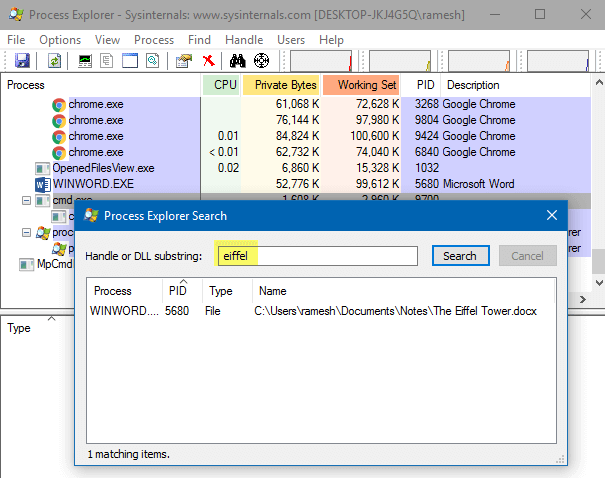Click the Handle or DLL substring field
This screenshot has width=605, height=478.
point(318,256)
